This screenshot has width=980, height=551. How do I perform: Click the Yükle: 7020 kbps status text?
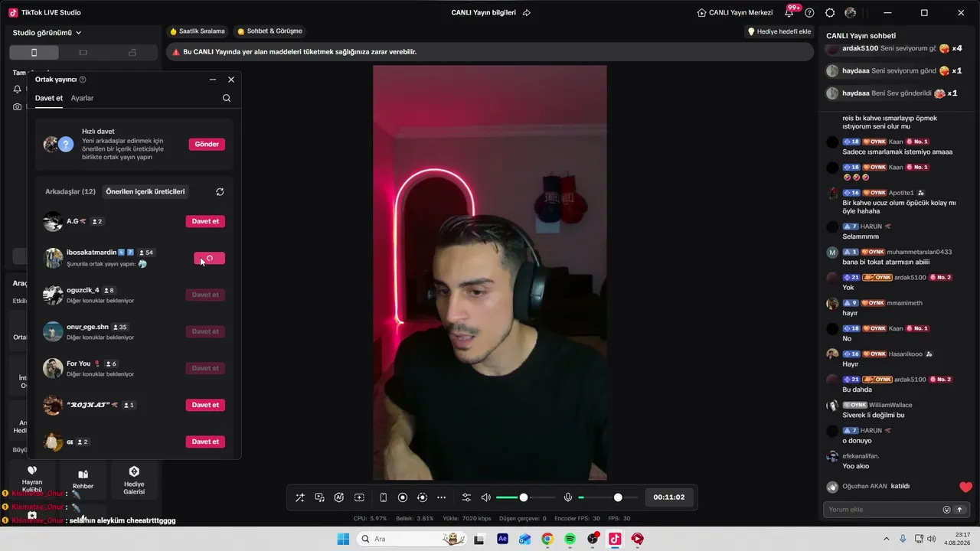coord(465,518)
